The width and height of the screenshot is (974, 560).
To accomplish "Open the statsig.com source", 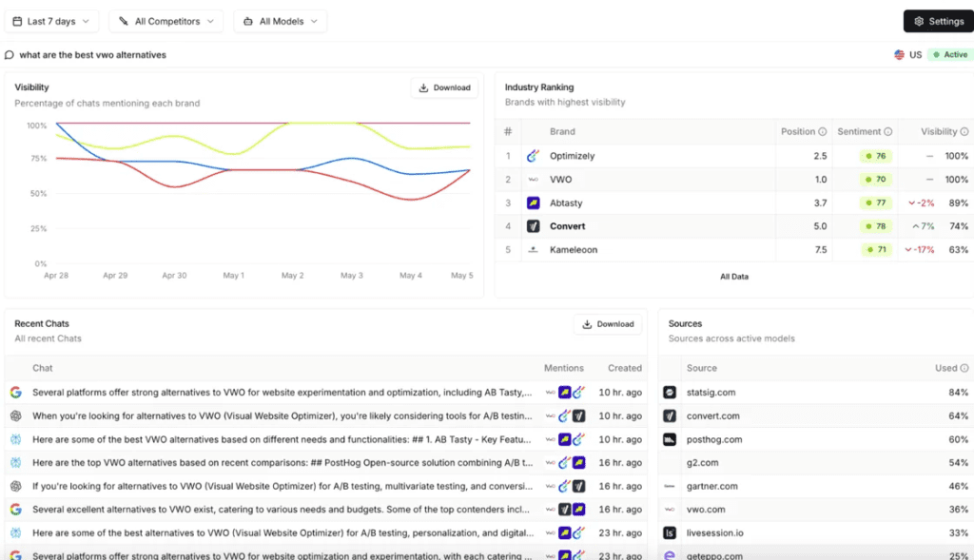I will 711,393.
